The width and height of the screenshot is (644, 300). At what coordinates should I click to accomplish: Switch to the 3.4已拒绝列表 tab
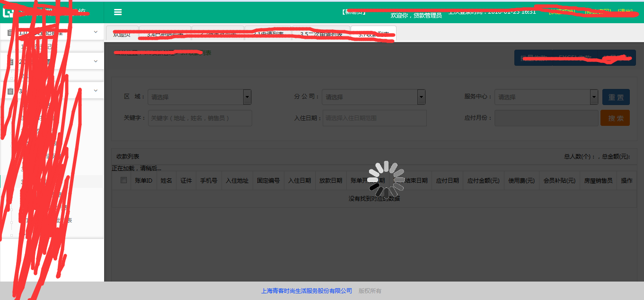(165, 34)
